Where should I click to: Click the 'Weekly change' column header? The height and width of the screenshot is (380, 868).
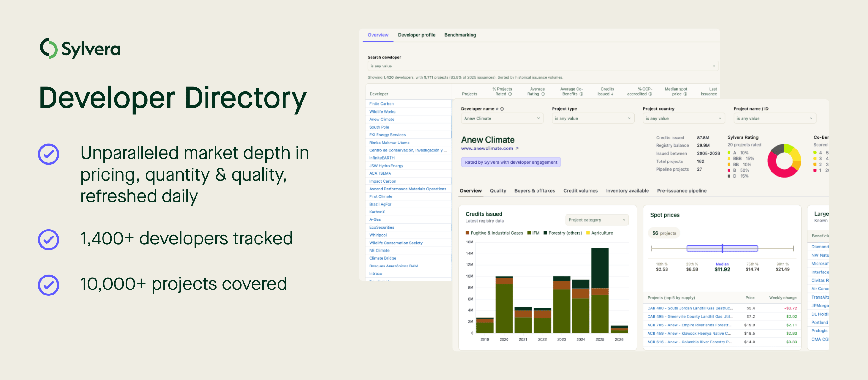click(783, 298)
